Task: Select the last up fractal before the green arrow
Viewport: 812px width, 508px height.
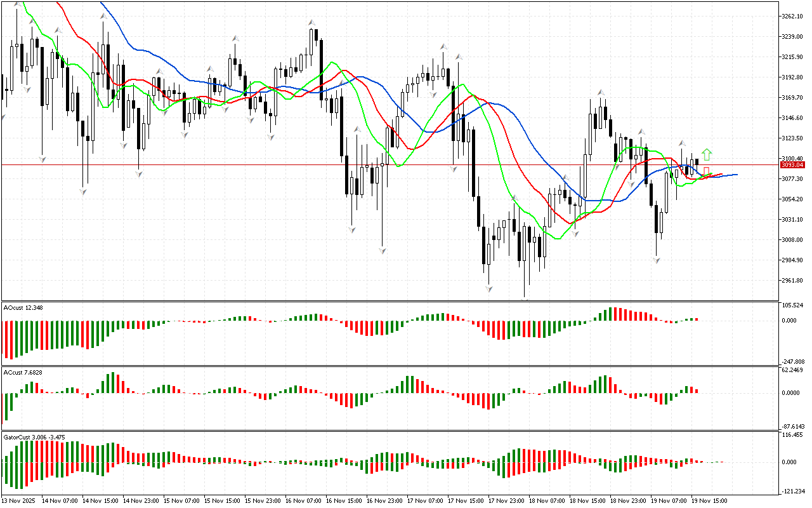Action: click(683, 143)
